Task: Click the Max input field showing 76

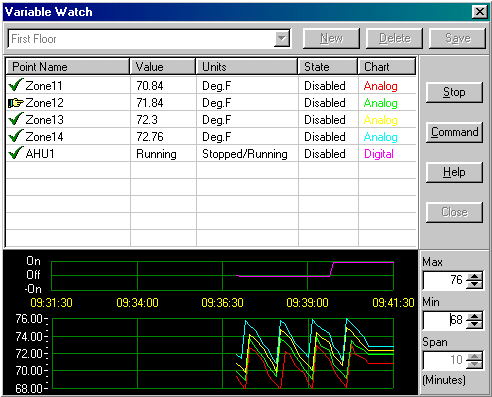Action: [x=445, y=280]
